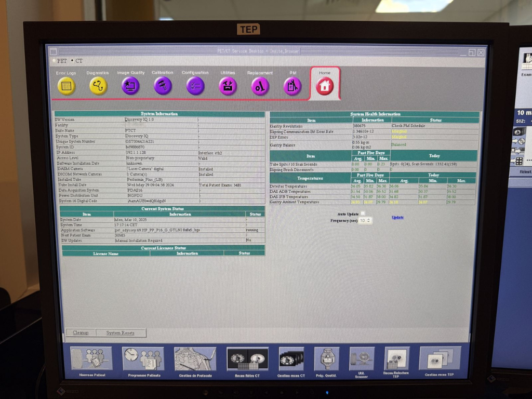This screenshot has height=399, width=532.
Task: Select the PET radio button
Action: pyautogui.click(x=54, y=61)
